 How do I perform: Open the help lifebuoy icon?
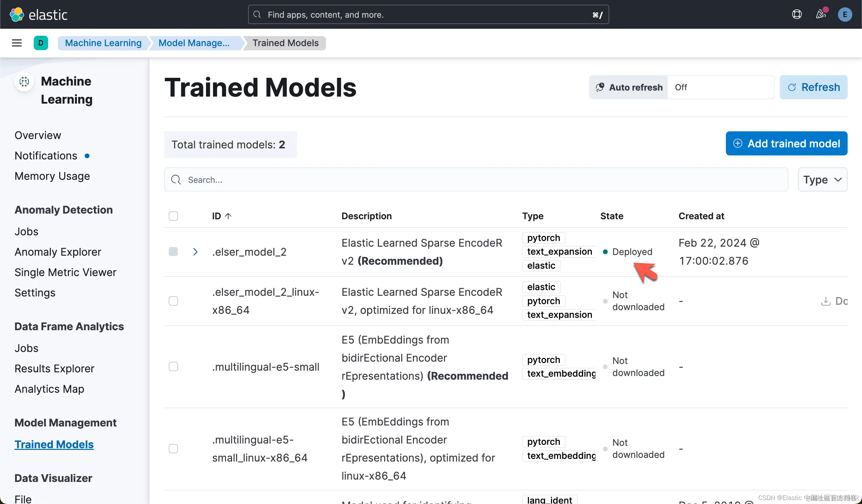[x=797, y=14]
